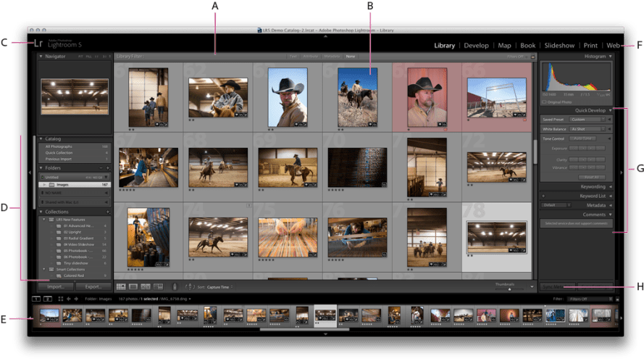Viewport: 644px width, 361px height.
Task: Click the Export button
Action: 93,286
